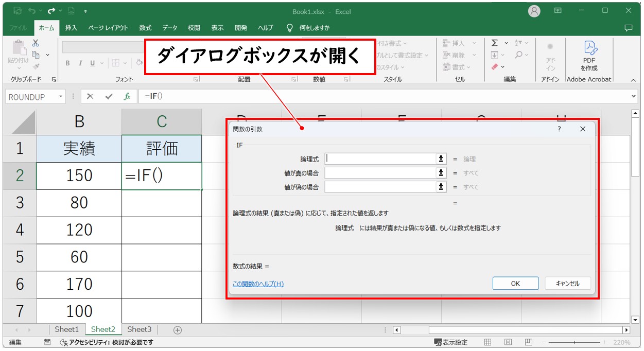Open Customize Quick Access Toolbar dropdown
This screenshot has width=644, height=351.
85,11
